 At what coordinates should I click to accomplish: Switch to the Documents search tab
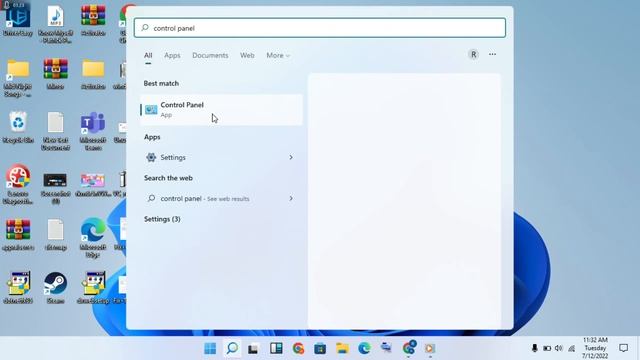tap(210, 55)
